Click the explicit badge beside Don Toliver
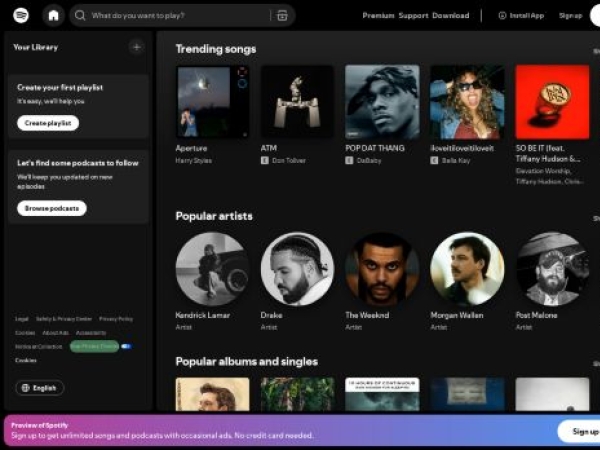 (x=264, y=160)
